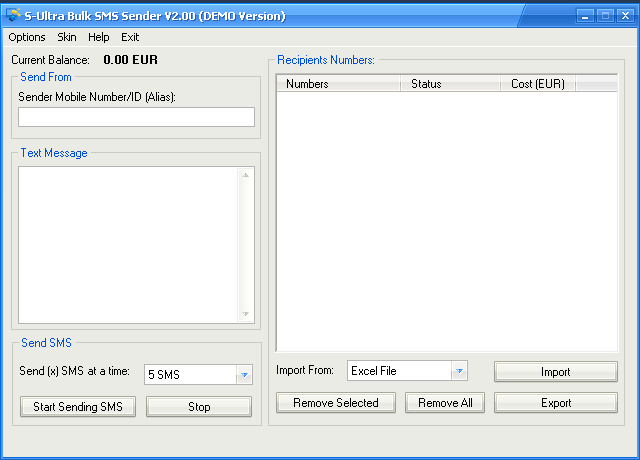Click the Status column header
Viewport: 640px width, 460px height.
coord(450,84)
